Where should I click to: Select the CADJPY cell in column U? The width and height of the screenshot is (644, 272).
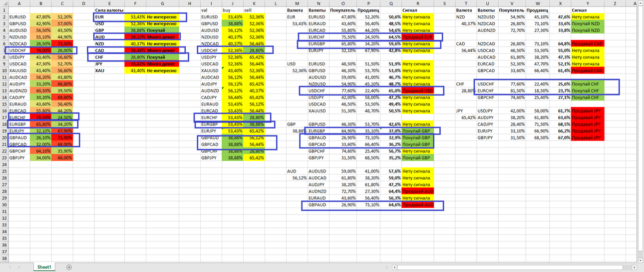point(487,124)
